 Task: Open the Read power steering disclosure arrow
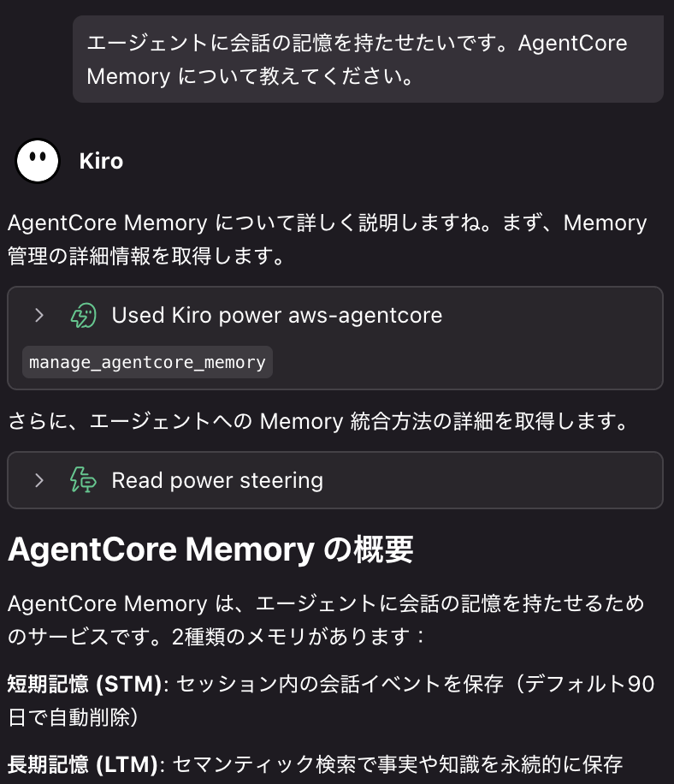point(38,480)
